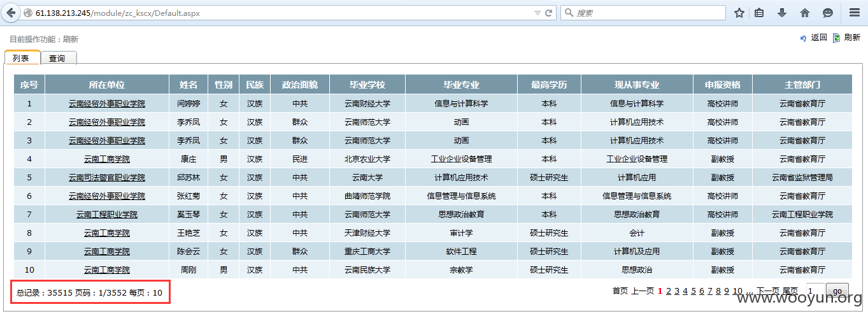
Task: Click the 申报资格 column header
Action: [x=723, y=85]
